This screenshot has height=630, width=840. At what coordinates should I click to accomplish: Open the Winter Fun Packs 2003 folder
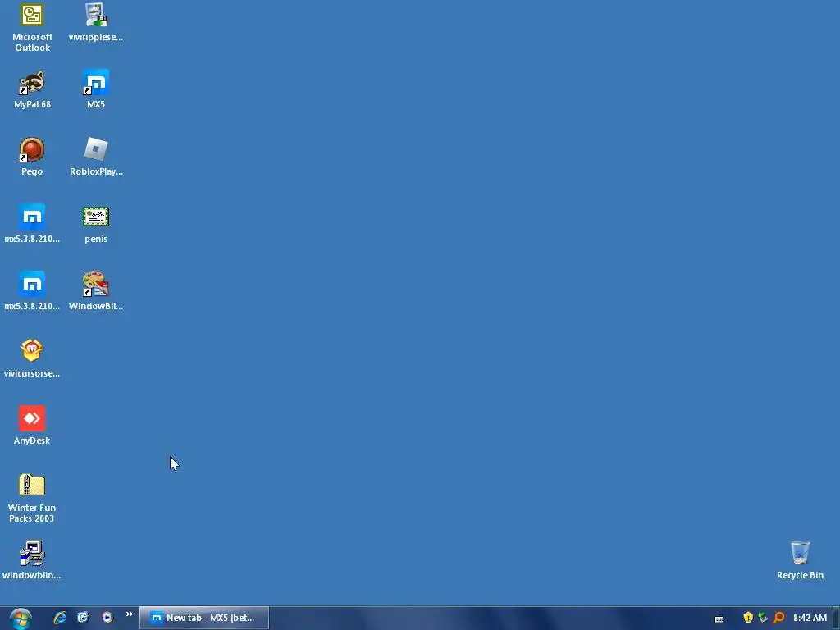(32, 498)
